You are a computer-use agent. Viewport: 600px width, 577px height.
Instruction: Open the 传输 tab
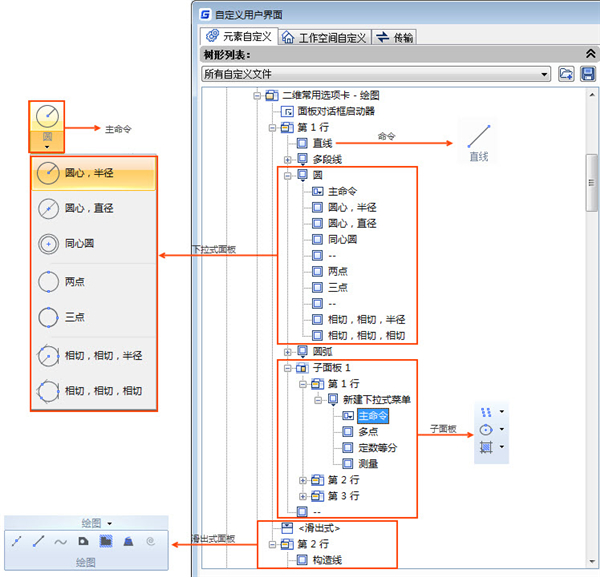pyautogui.click(x=395, y=37)
